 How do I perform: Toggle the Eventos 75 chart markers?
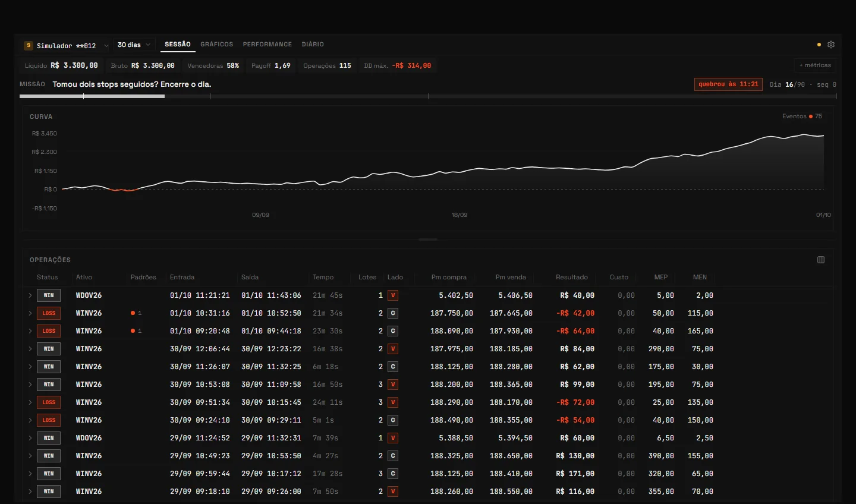[802, 116]
